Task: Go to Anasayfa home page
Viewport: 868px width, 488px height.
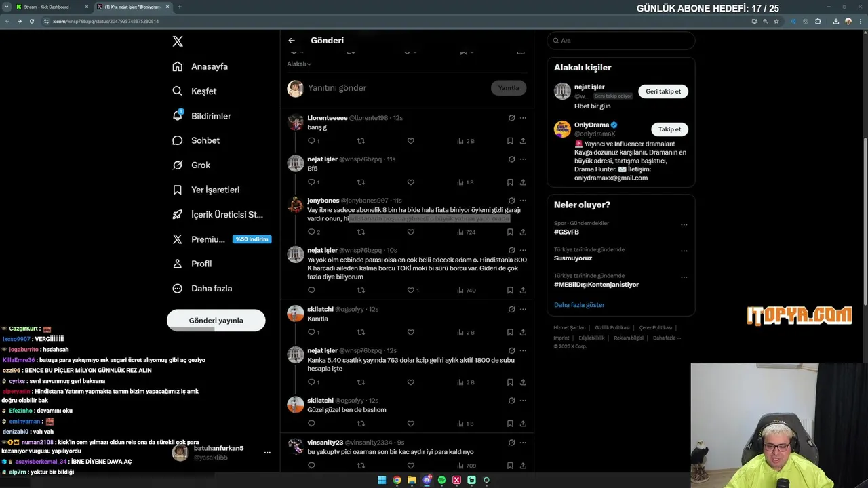Action: [200, 66]
